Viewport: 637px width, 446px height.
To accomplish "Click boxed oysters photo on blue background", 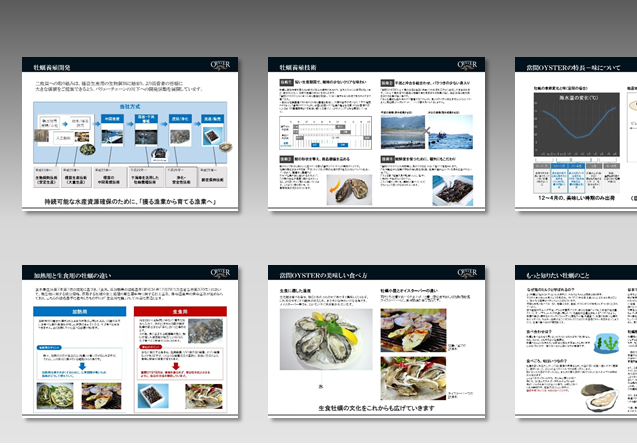I will point(153,396).
